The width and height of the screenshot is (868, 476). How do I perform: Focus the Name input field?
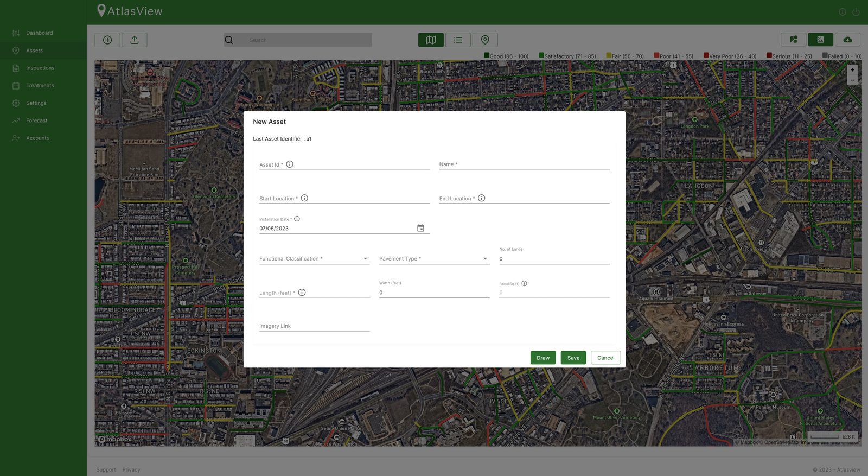click(x=525, y=164)
